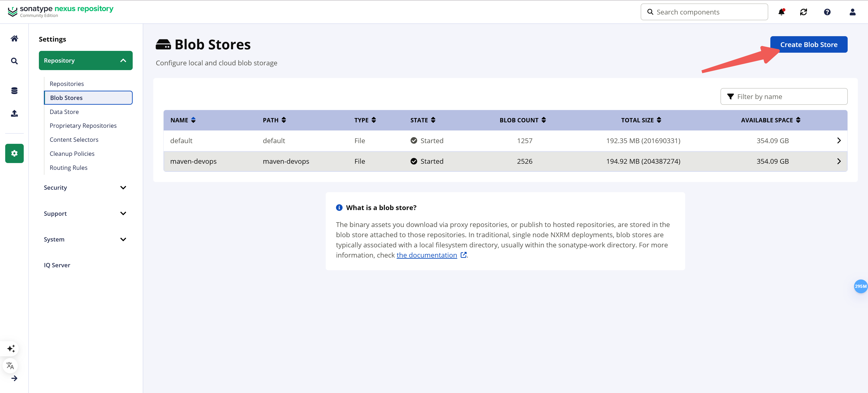The height and width of the screenshot is (393, 868).
Task: Click the maven-devops path cell
Action: [x=286, y=161]
